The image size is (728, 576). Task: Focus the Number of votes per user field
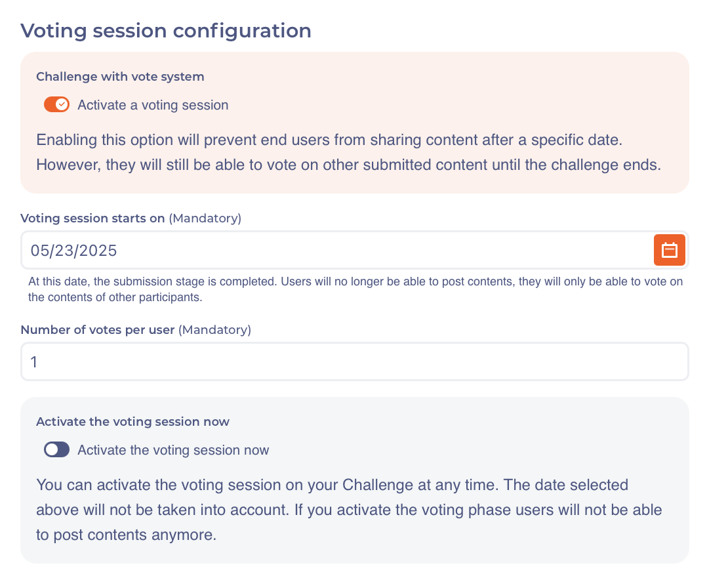point(354,361)
